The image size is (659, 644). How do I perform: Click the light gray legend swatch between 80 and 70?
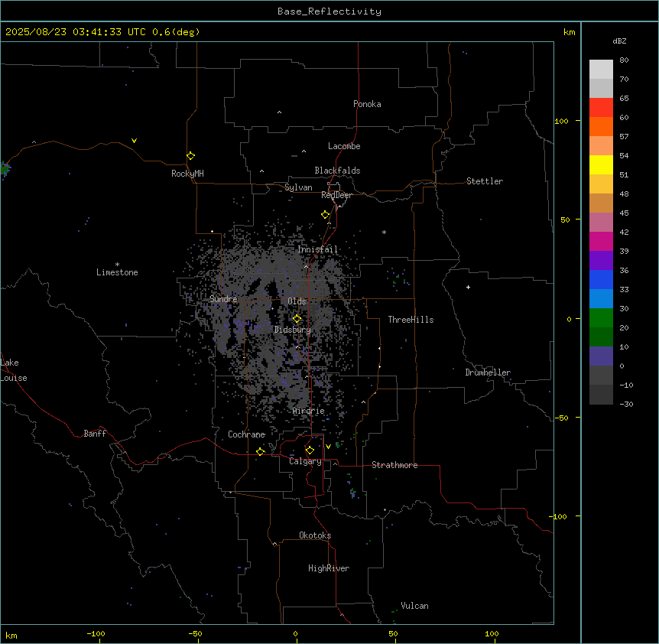click(601, 70)
